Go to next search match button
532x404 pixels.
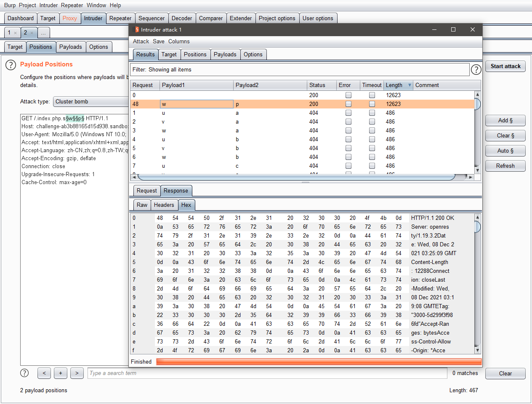(x=77, y=373)
